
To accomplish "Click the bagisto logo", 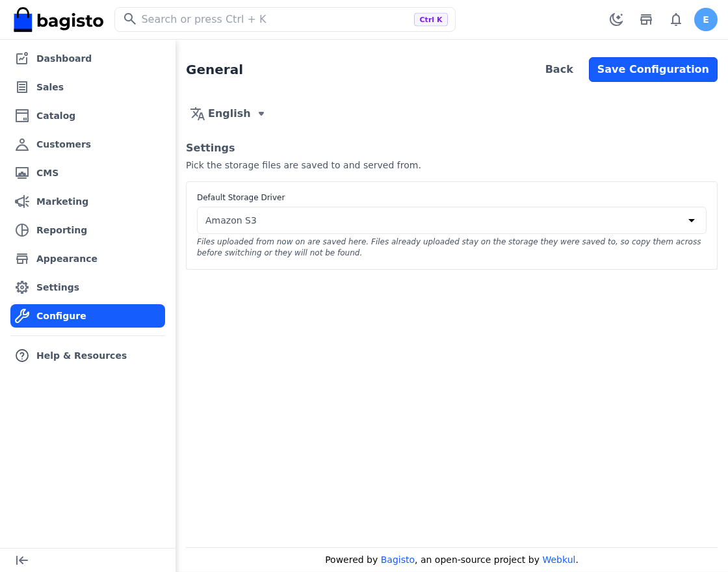I will (58, 19).
